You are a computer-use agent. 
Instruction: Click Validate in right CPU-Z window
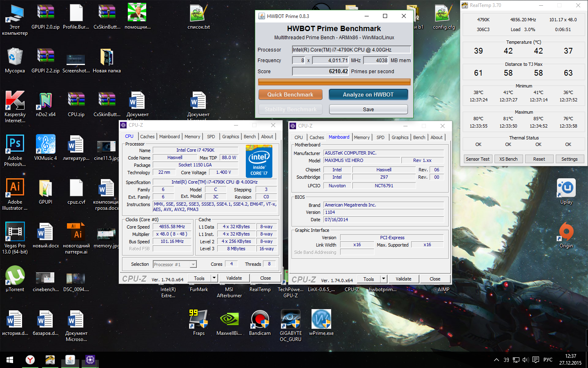[403, 279]
